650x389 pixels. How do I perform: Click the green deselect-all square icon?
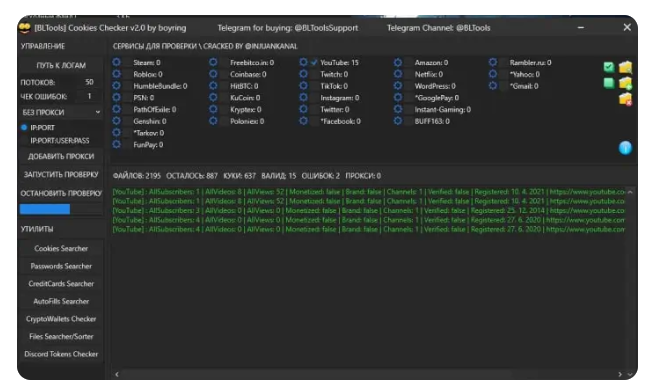(609, 83)
